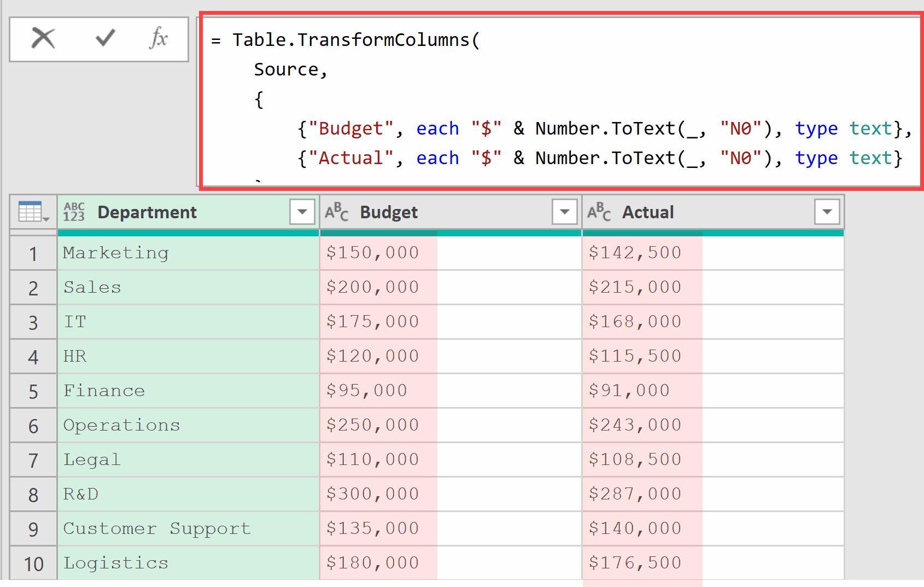The image size is (924, 587).
Task: Click the R&D actual value $287,000
Action: tap(635, 494)
